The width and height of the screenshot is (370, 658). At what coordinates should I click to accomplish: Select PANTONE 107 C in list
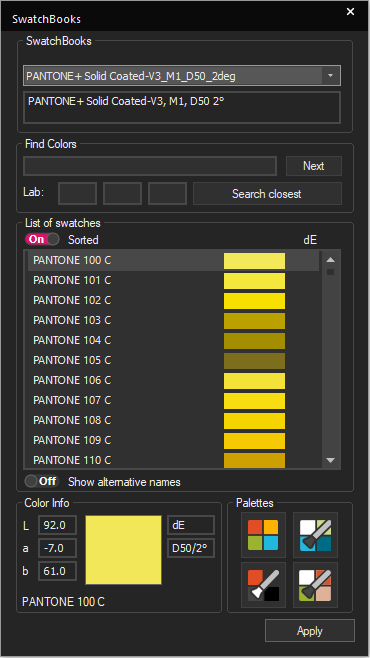click(173, 401)
